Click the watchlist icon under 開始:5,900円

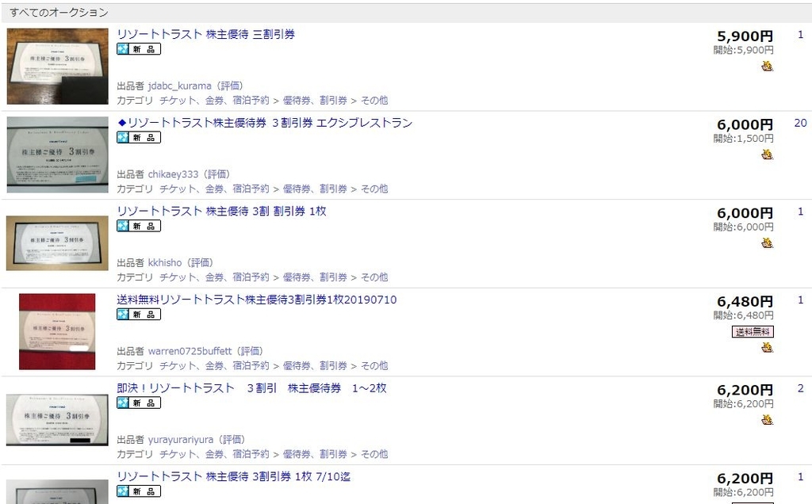point(767,66)
